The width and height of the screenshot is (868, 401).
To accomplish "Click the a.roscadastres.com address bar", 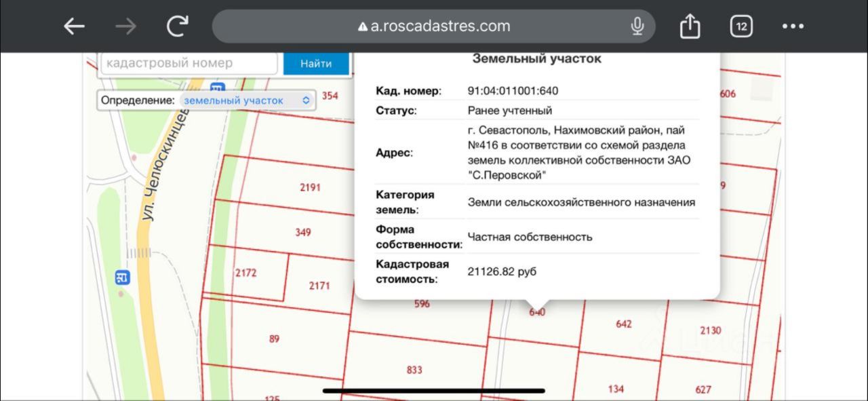I will tap(434, 26).
